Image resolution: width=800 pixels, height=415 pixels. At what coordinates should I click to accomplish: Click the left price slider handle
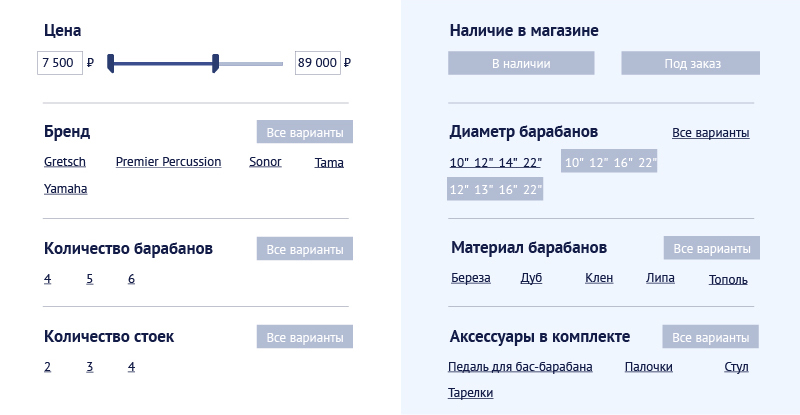[111, 64]
